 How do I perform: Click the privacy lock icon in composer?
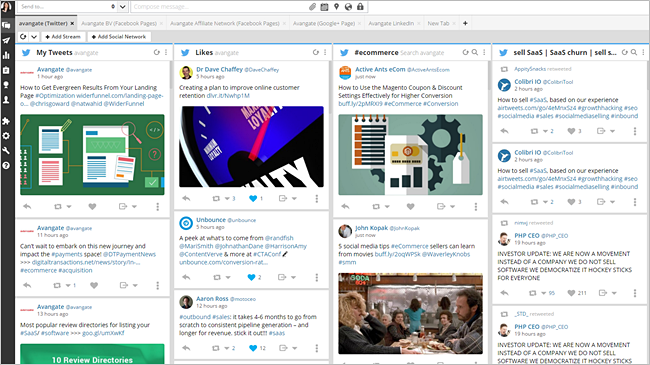tap(360, 7)
